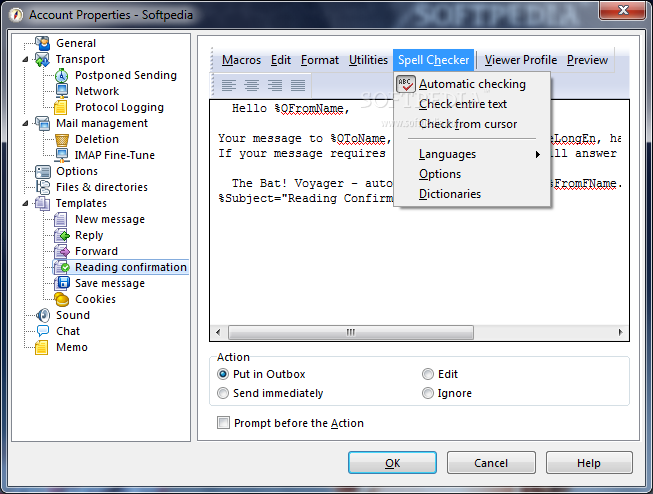
Task: Open the Preview menu item
Action: tap(587, 60)
